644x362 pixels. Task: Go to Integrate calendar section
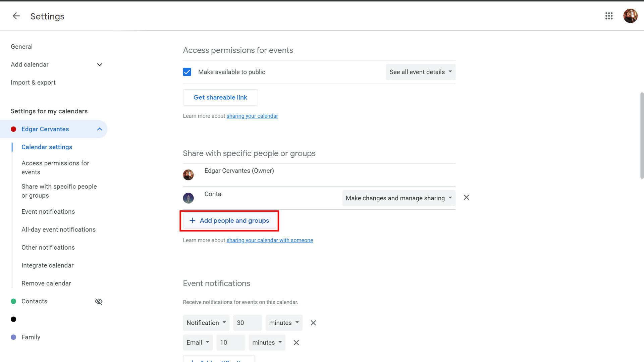(47, 265)
